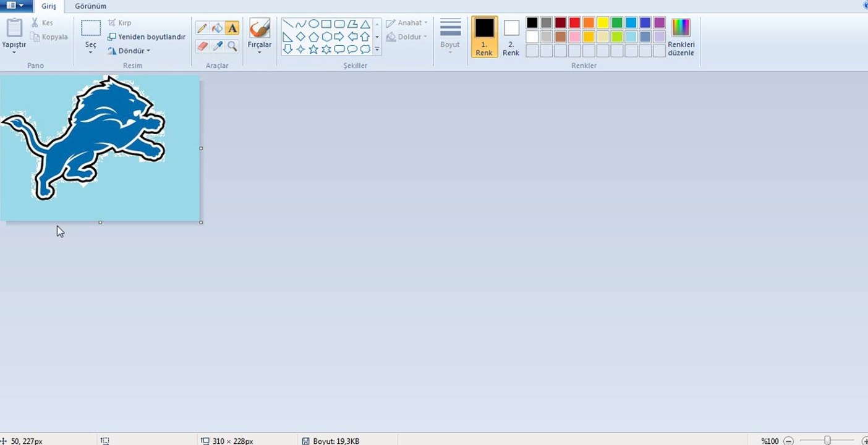
Task: Choose the oval shape
Action: pyautogui.click(x=313, y=24)
